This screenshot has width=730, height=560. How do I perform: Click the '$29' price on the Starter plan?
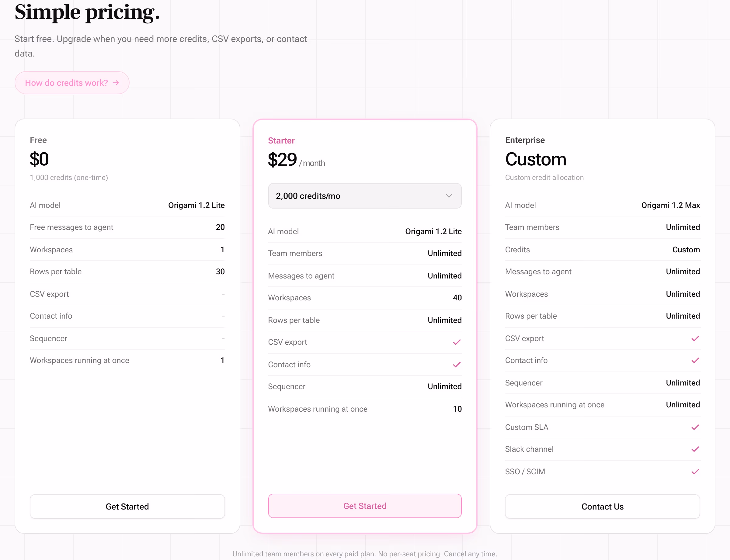pos(283,160)
